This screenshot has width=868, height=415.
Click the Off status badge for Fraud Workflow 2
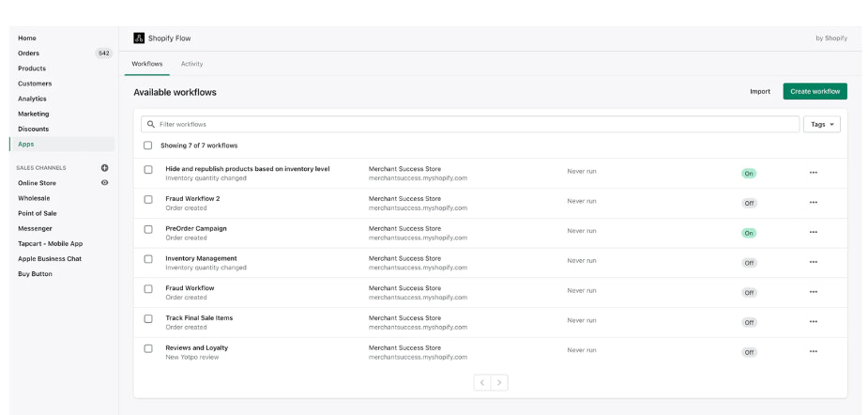point(749,204)
